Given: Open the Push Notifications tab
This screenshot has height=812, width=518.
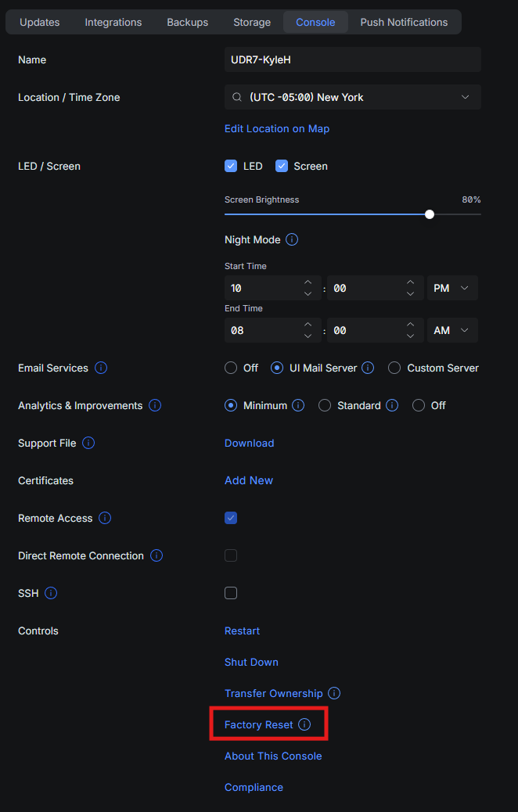Looking at the screenshot, I should coord(404,22).
